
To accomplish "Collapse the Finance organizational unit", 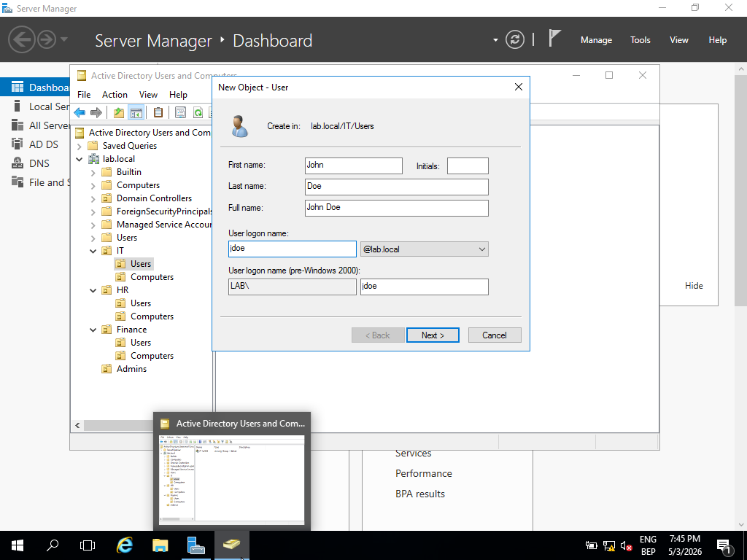I will (93, 330).
